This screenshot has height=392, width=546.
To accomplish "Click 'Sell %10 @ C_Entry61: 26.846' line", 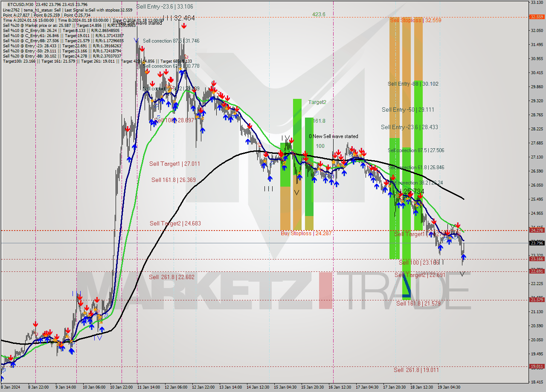I will click(x=63, y=35).
